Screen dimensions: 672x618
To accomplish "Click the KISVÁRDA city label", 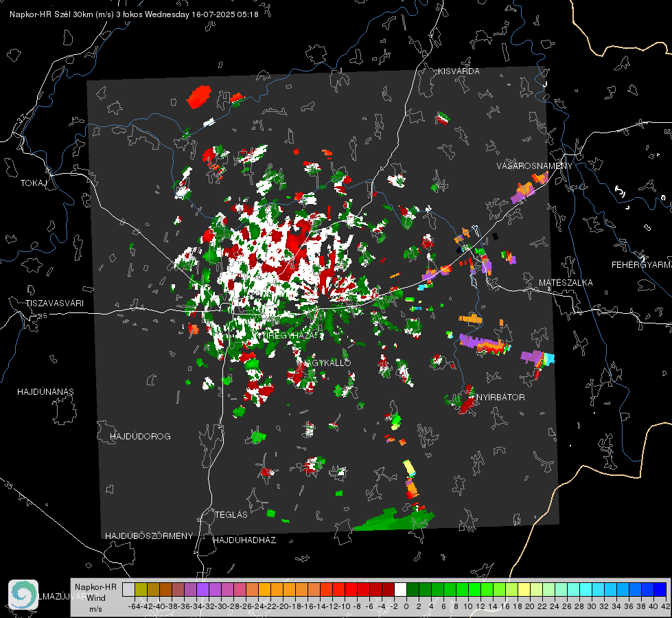I will click(458, 71).
